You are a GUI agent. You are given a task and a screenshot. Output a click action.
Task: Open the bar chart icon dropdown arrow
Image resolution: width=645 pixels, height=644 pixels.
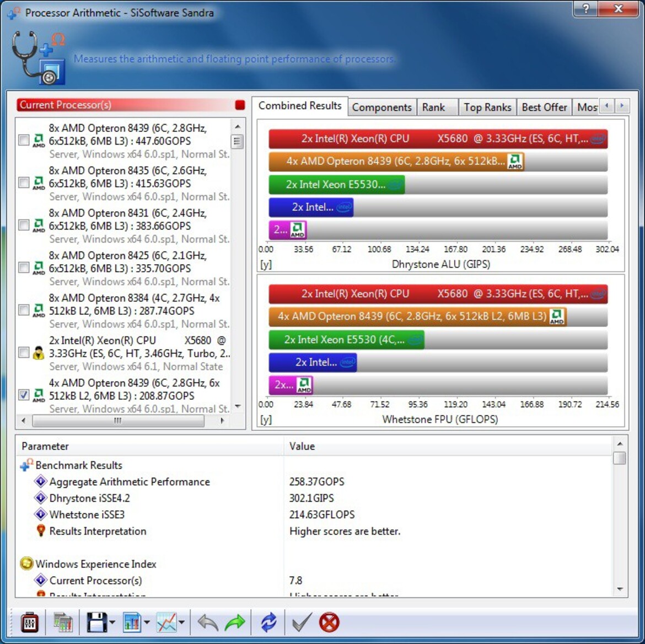147,622
